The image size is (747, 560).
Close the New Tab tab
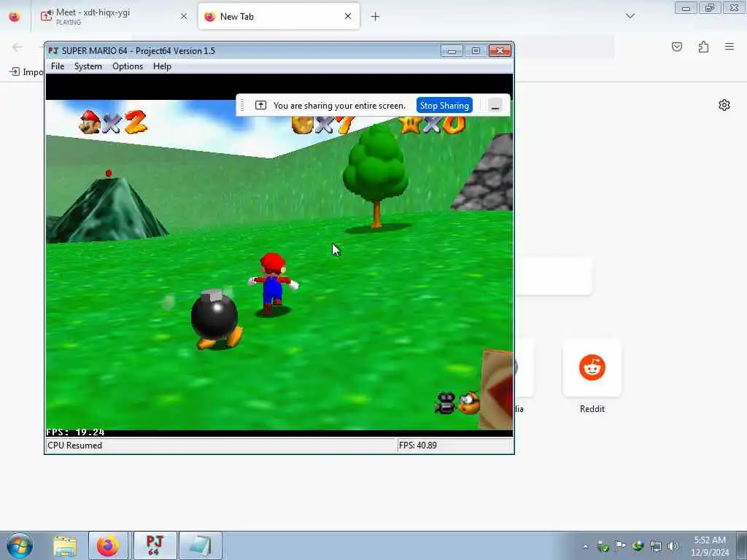(348, 16)
